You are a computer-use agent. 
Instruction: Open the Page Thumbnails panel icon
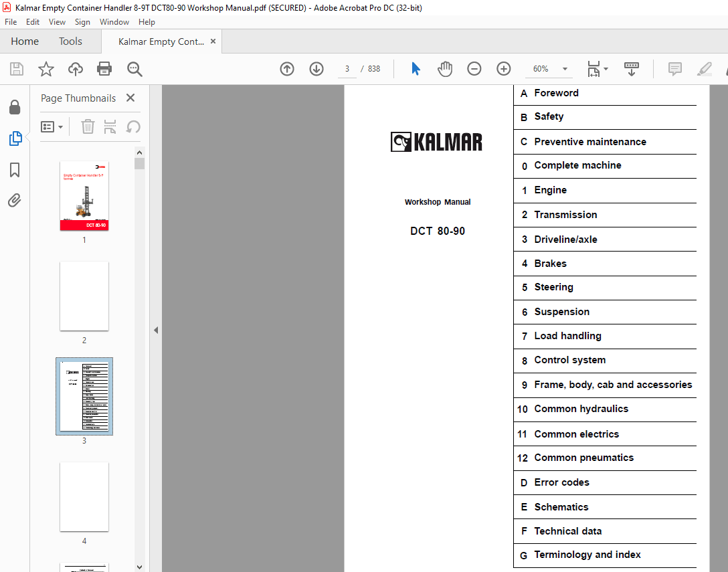pos(15,138)
